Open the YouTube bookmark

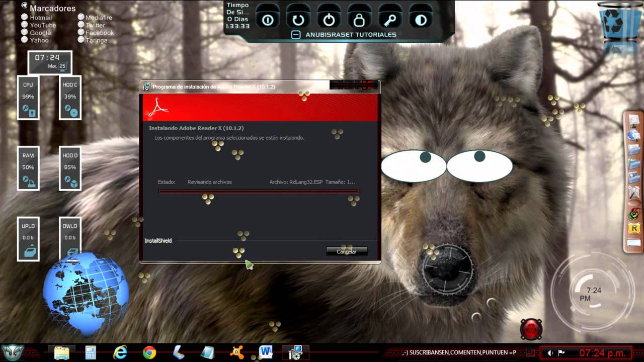pyautogui.click(x=39, y=25)
